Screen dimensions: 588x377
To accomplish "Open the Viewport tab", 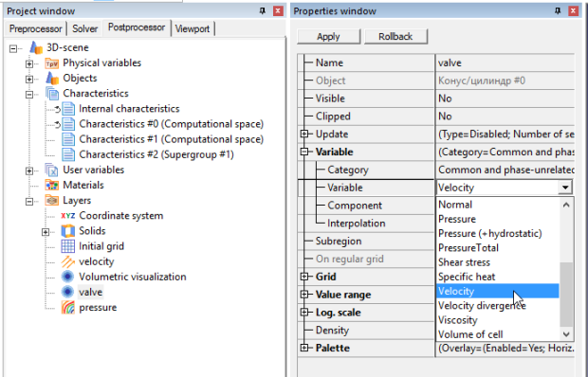I will coord(193,28).
